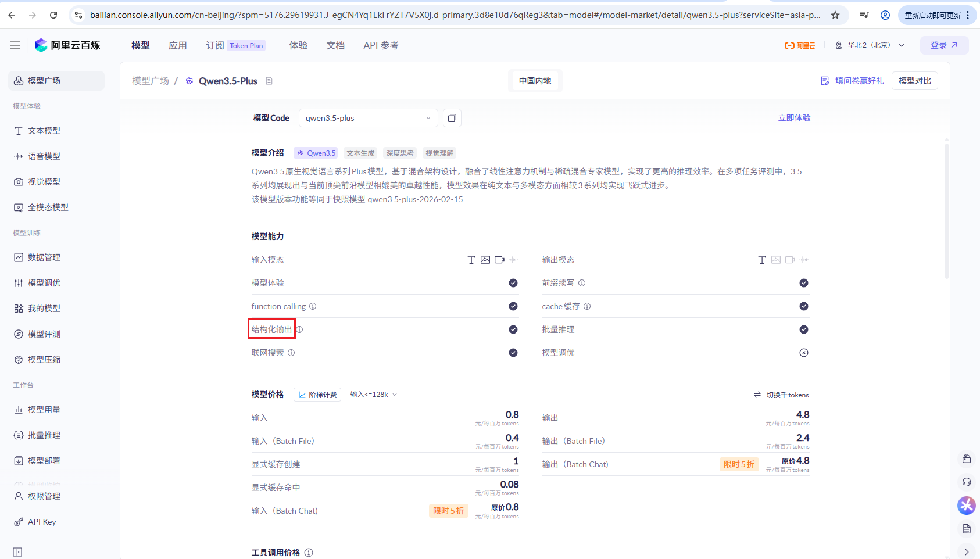Click the 阿里云百炼 logo
Viewport: 980px width, 559px height.
(67, 45)
